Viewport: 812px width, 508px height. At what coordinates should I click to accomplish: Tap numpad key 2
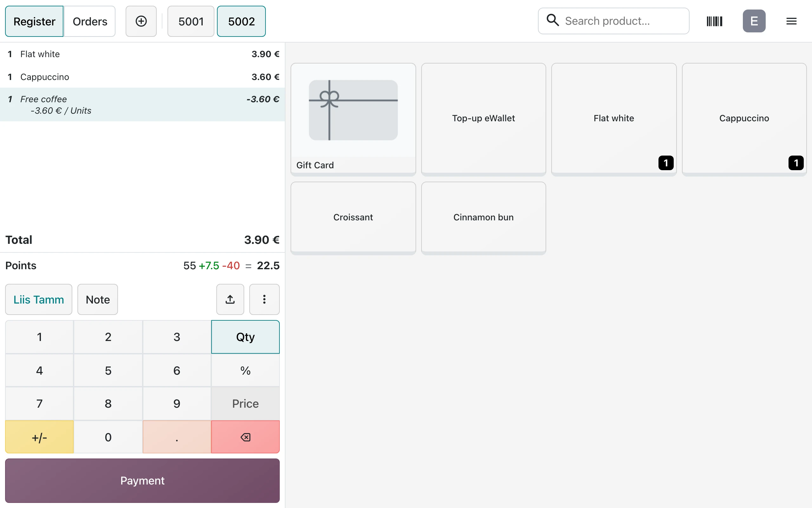[108, 337]
